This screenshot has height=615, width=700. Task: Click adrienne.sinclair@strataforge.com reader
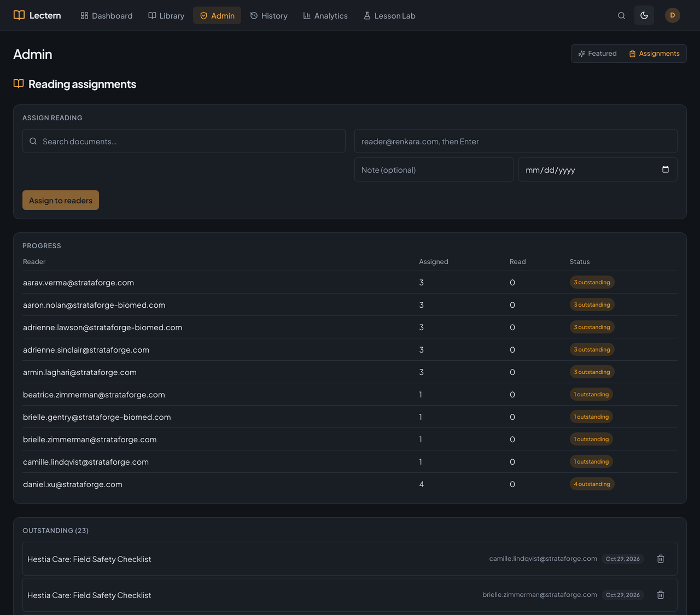(x=86, y=350)
